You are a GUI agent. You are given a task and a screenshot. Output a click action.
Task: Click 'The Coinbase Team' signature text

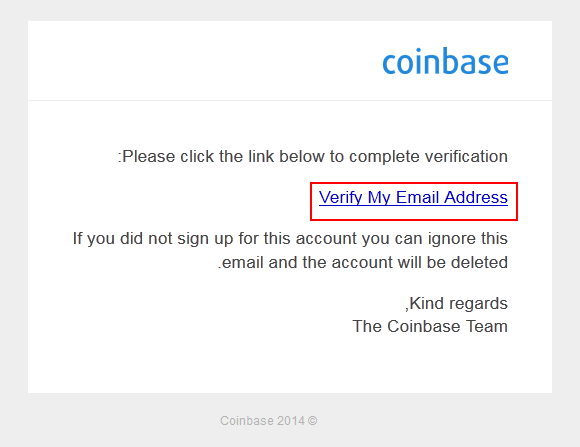430,326
